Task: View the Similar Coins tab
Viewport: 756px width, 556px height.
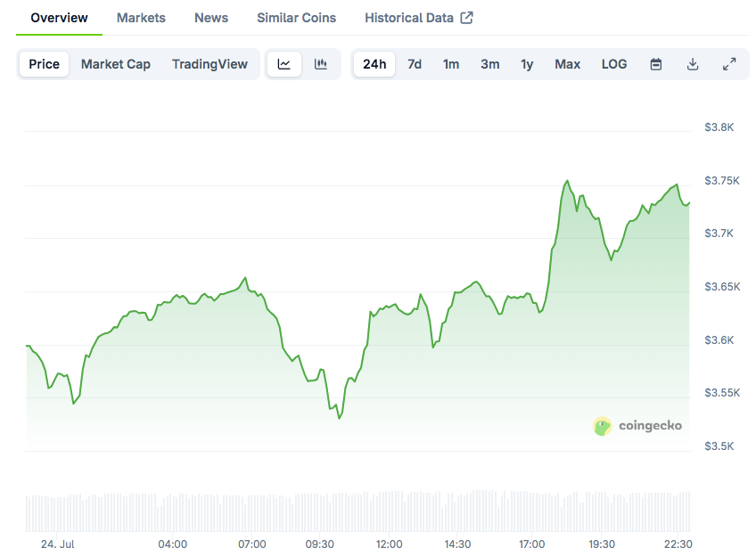Action: click(296, 17)
